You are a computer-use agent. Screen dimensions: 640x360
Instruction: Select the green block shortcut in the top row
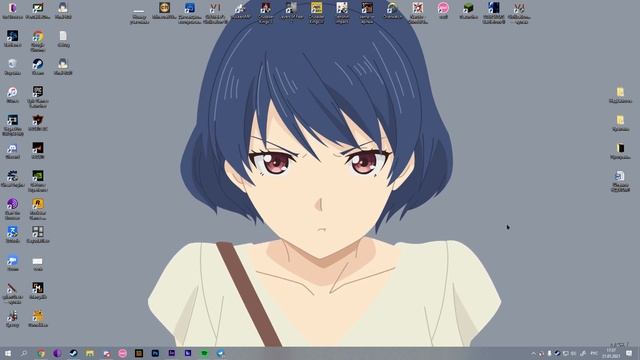click(468, 11)
